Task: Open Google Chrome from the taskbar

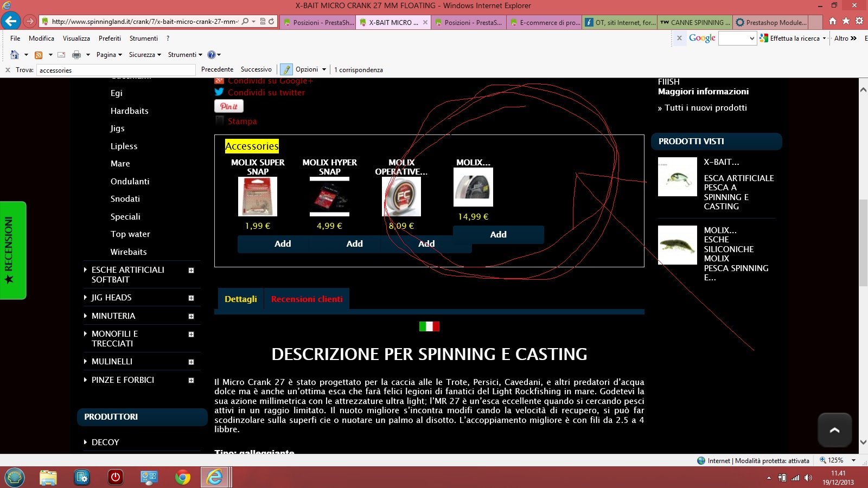Action: tap(183, 477)
